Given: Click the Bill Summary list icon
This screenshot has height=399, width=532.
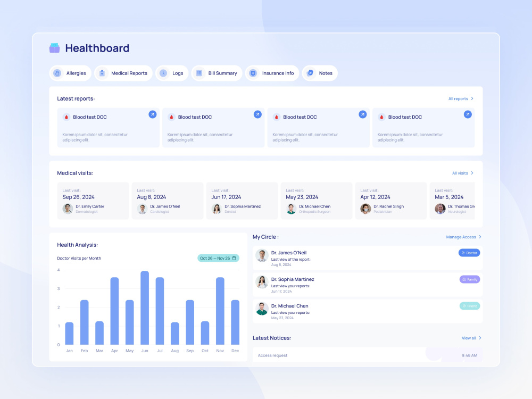Looking at the screenshot, I should pos(199,73).
